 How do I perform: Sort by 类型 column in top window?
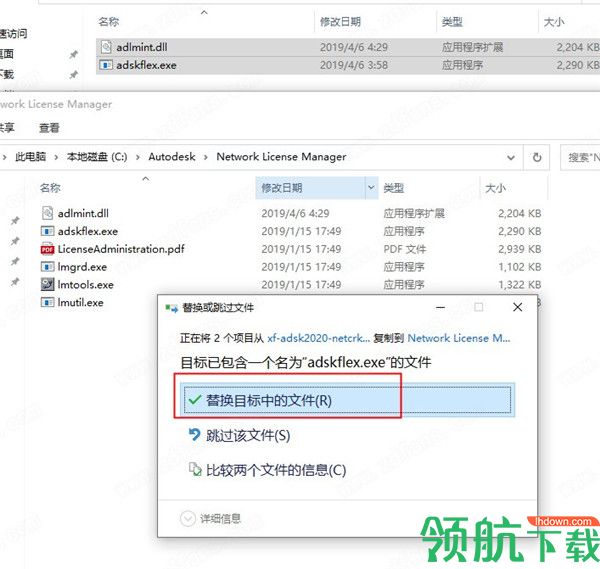452,21
